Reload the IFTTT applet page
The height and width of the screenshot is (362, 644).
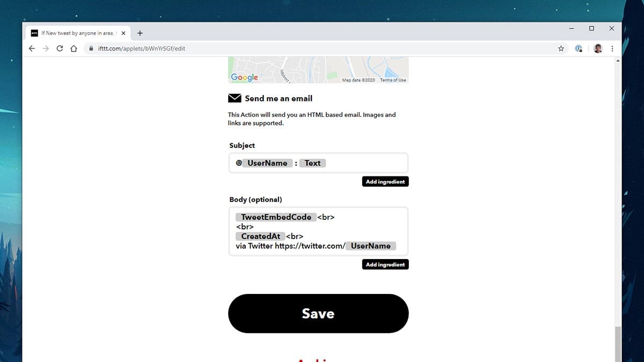click(x=60, y=48)
